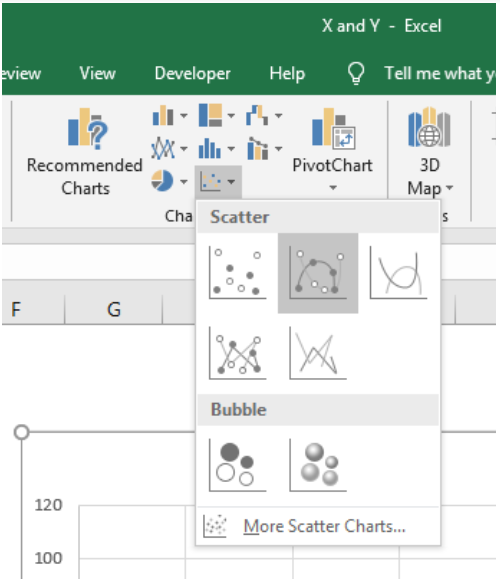The height and width of the screenshot is (588, 500).
Task: Switch to the View ribbon tab
Action: [98, 73]
